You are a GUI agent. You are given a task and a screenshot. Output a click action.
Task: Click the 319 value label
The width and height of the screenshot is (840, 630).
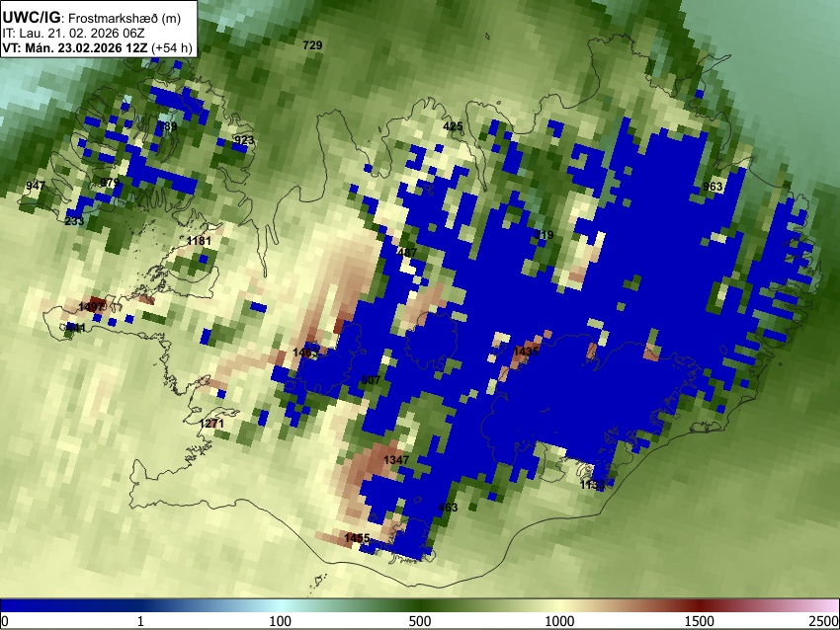coord(544,235)
